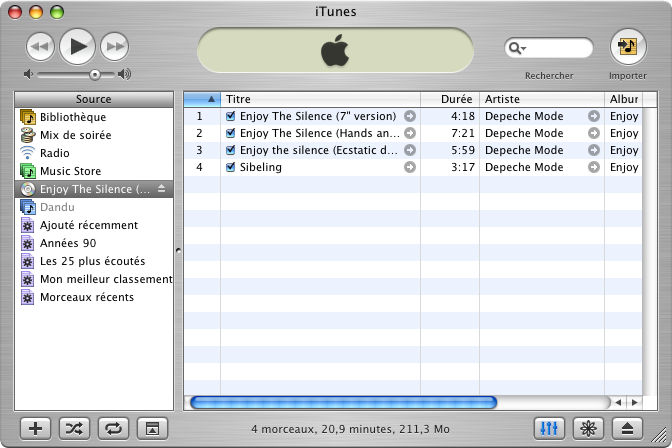The width and height of the screenshot is (672, 448).
Task: Open Radio in the Source list
Action: tap(94, 153)
